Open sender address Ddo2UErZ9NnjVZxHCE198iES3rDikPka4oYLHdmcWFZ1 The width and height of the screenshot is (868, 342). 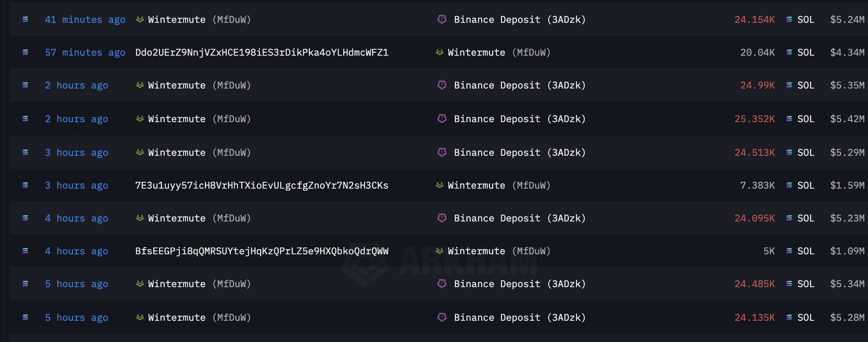click(x=262, y=52)
